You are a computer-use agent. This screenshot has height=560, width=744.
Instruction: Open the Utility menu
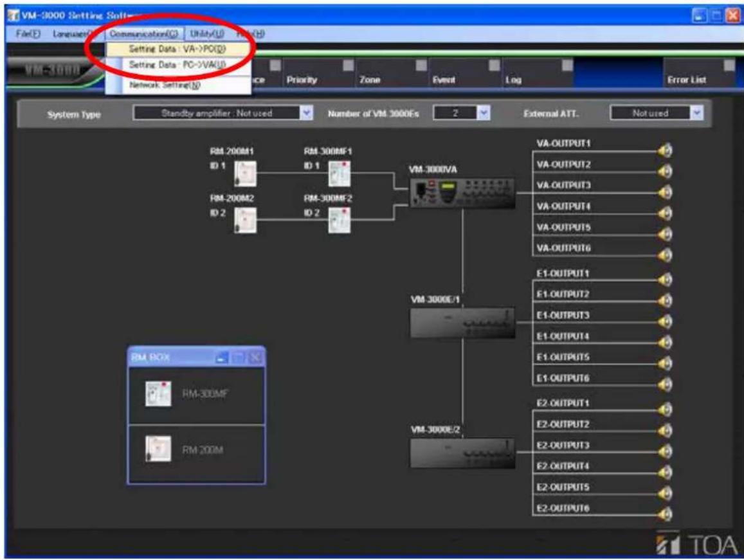click(x=207, y=33)
